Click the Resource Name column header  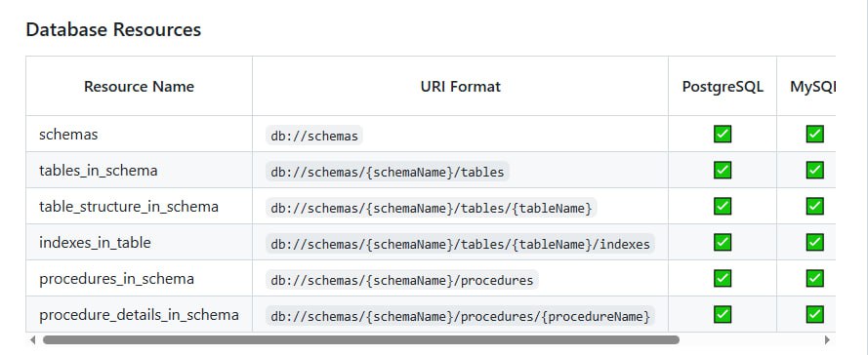coord(139,87)
